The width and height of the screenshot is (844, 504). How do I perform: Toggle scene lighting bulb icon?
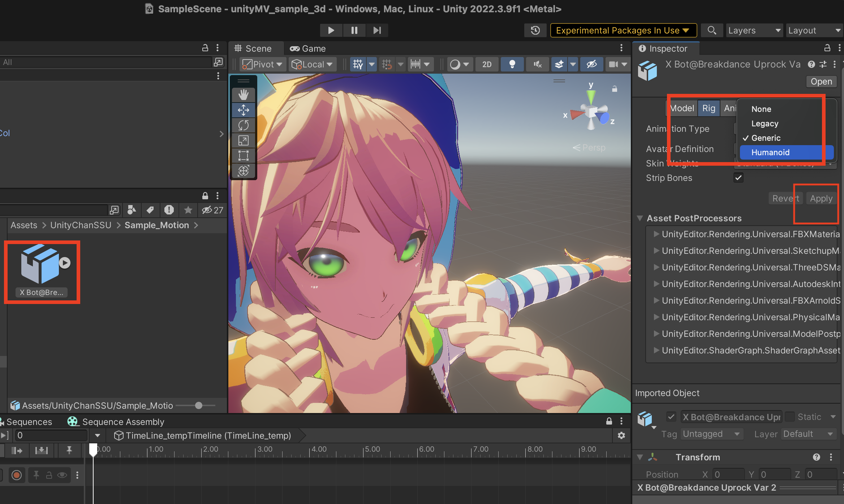pos(512,64)
